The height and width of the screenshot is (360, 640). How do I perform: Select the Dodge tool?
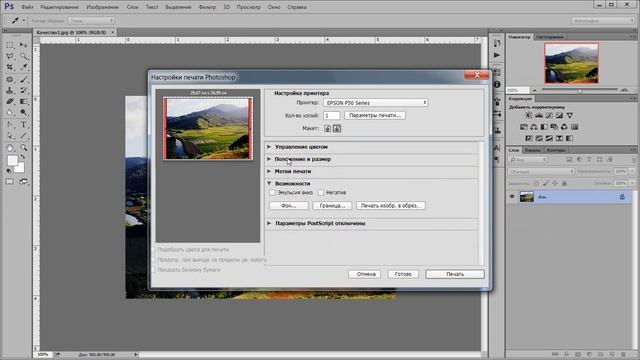coord(24,112)
